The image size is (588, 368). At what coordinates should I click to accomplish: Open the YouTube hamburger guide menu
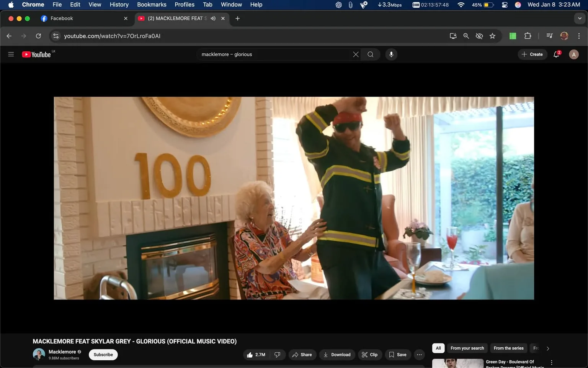[11, 54]
